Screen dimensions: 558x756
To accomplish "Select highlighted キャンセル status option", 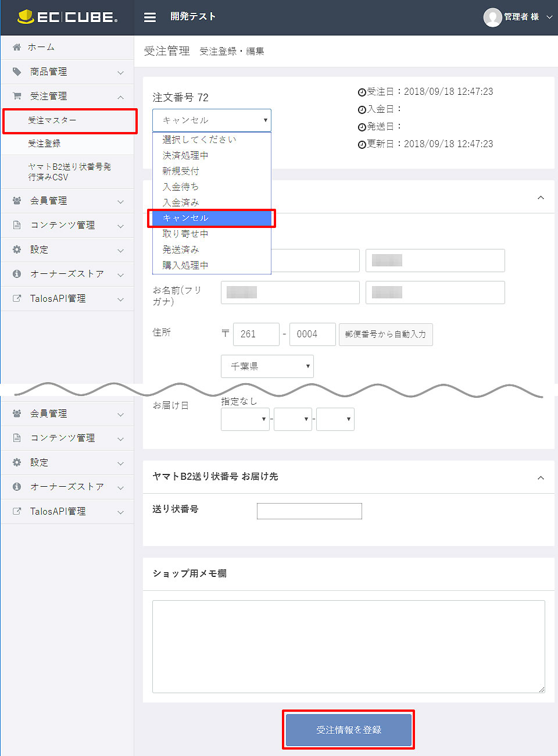I will (x=212, y=218).
